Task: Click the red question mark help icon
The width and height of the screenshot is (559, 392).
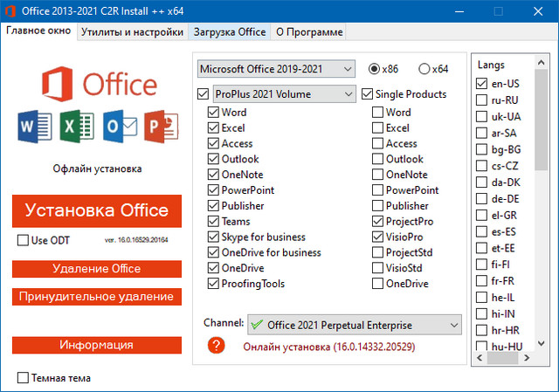Action: (x=216, y=346)
